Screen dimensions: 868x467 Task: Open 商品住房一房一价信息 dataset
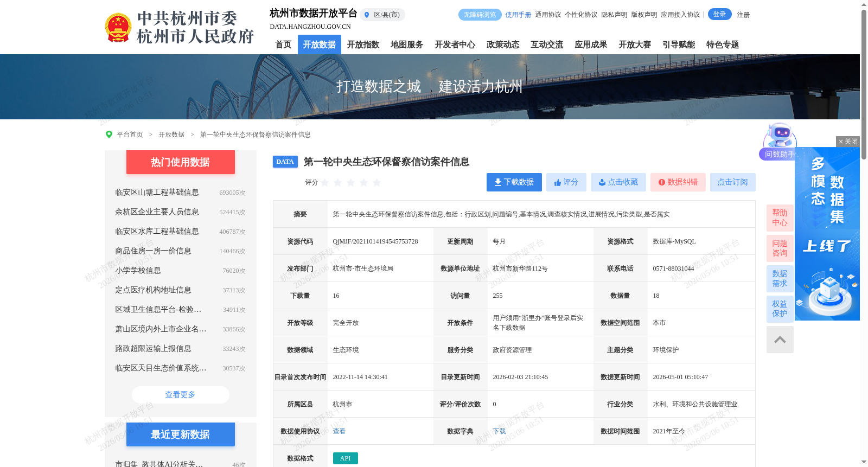click(x=153, y=251)
